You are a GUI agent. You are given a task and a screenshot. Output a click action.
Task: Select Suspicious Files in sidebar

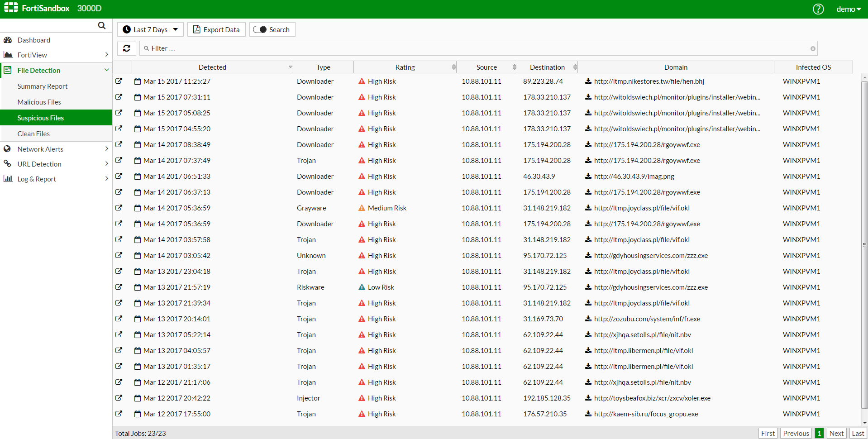tap(56, 118)
